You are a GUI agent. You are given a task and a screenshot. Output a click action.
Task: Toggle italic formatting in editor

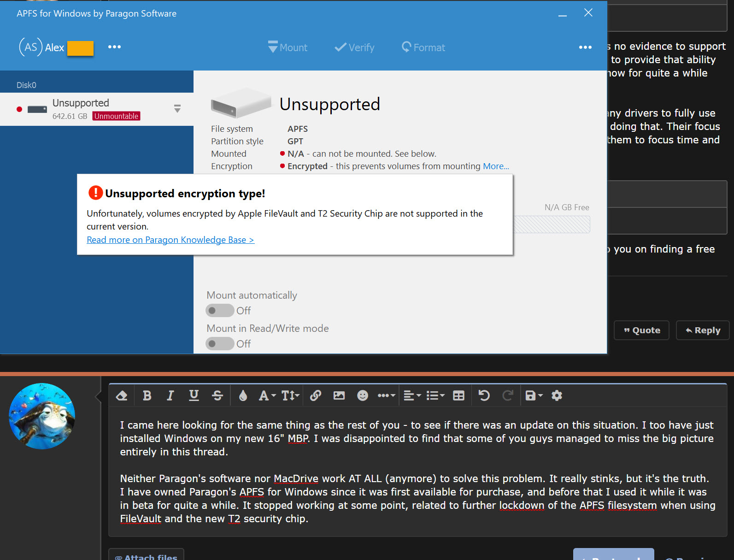(x=170, y=395)
